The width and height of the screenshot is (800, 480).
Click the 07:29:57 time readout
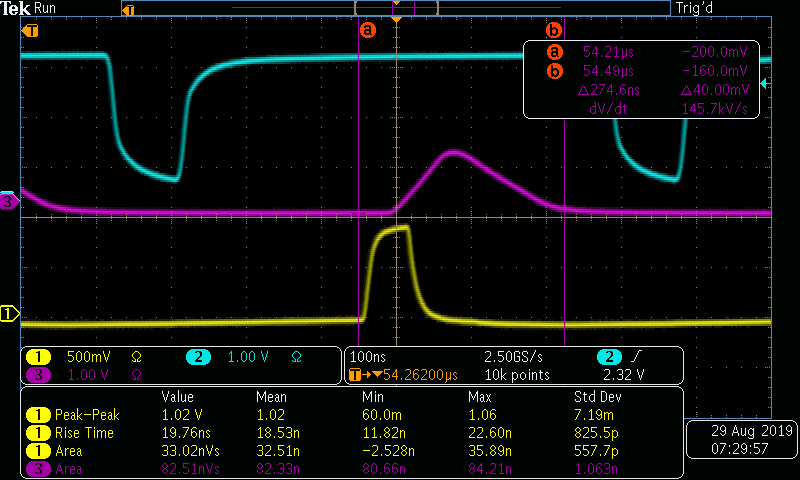tap(740, 449)
